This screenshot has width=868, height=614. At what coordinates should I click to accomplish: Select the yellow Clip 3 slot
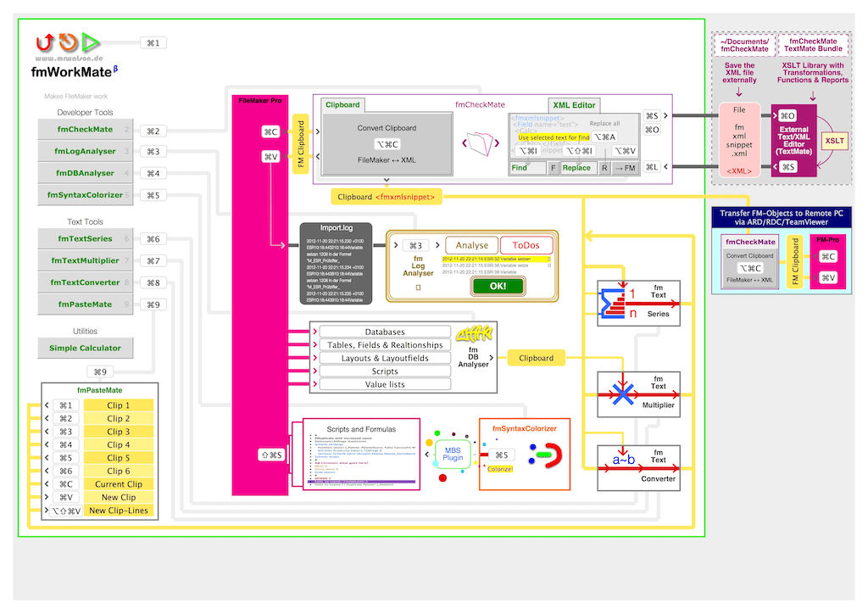pyautogui.click(x=119, y=432)
